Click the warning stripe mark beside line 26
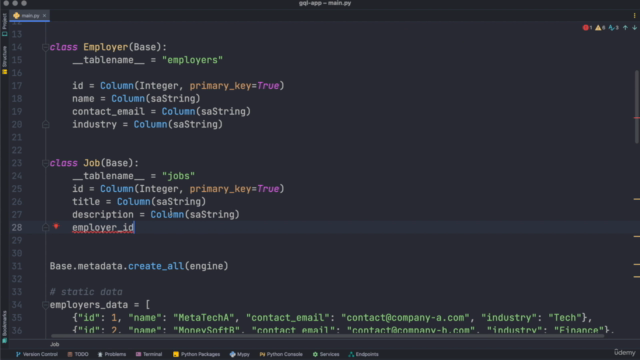The height and width of the screenshot is (360, 640). click(637, 199)
